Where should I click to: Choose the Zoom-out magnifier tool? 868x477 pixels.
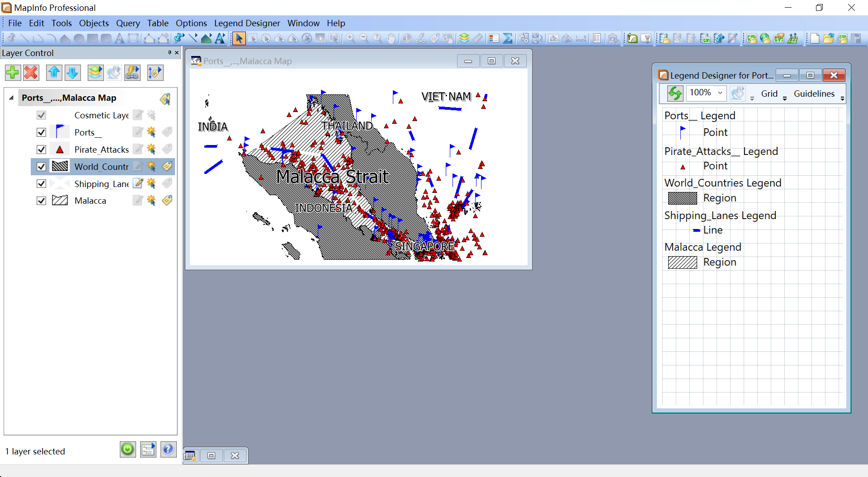tap(364, 38)
